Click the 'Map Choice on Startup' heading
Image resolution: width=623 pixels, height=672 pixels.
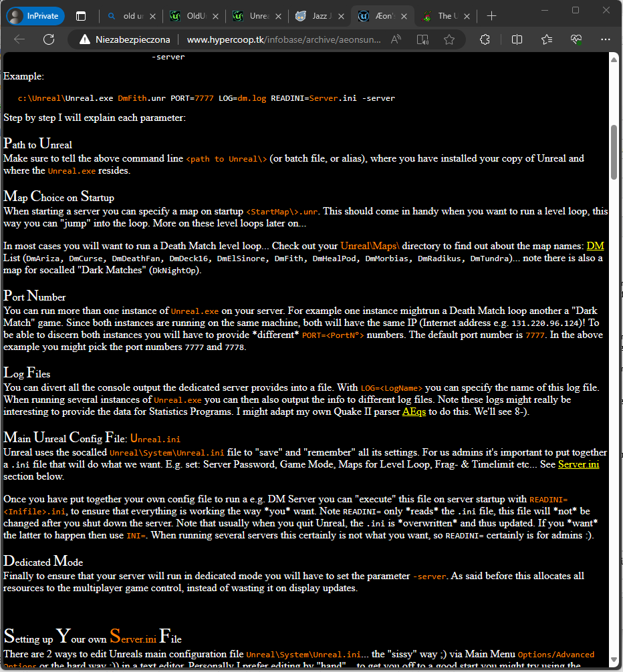pyautogui.click(x=59, y=196)
